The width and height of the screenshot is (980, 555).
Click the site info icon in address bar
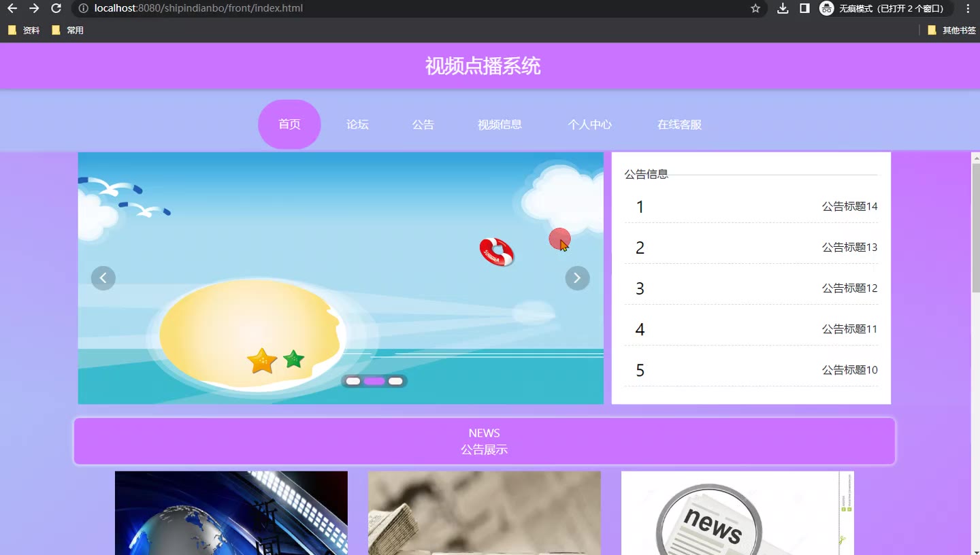[84, 8]
